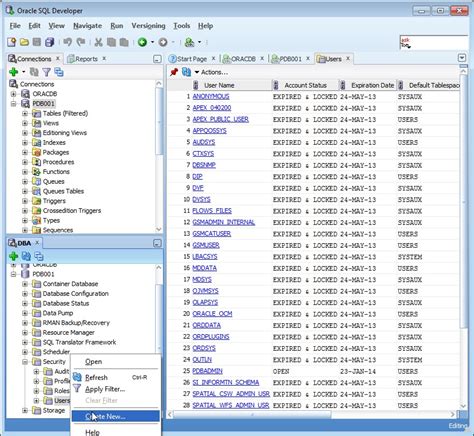Click the collapse-all icon in DBA panel toolbar
The height and width of the screenshot is (436, 474).
[39, 256]
